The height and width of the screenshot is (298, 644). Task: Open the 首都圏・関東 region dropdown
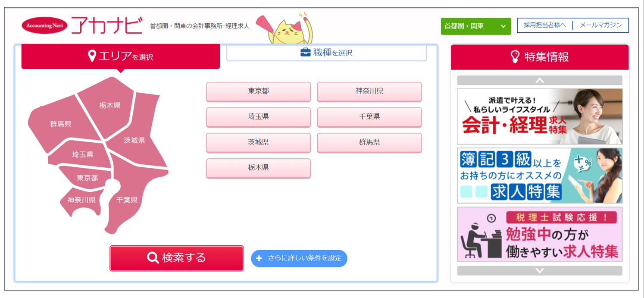[x=476, y=26]
